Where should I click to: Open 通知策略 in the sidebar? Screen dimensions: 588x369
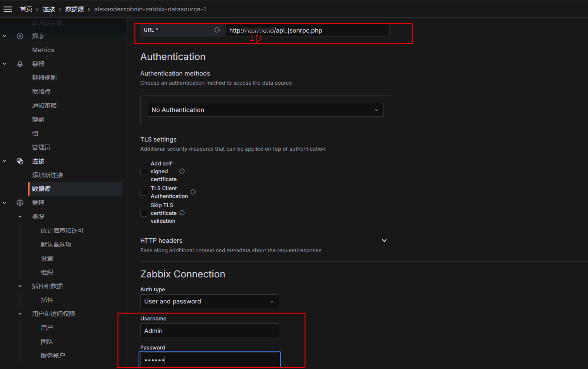[44, 105]
